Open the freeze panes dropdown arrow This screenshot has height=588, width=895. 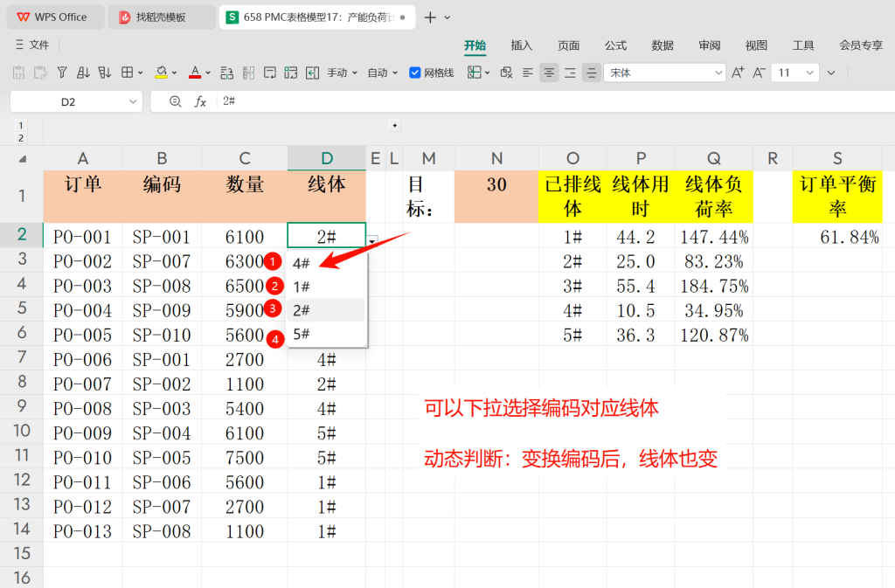(488, 73)
